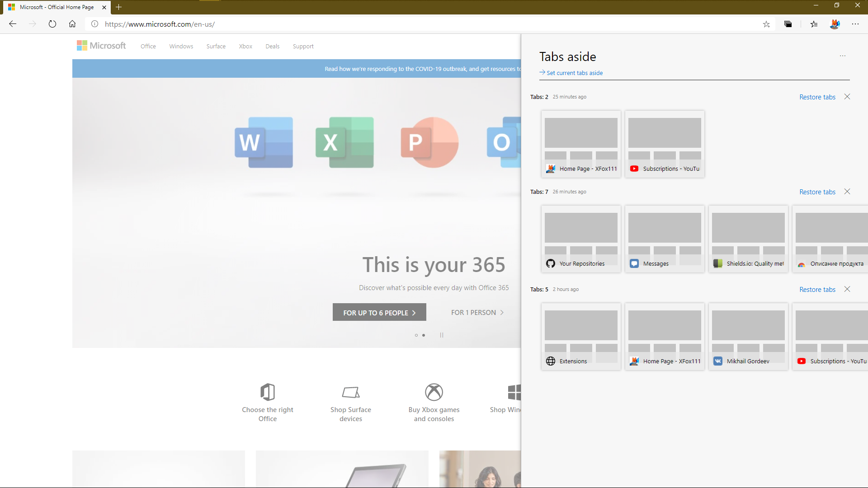Remove the 2 hours ago tab group
This screenshot has width=868, height=488.
[847, 289]
